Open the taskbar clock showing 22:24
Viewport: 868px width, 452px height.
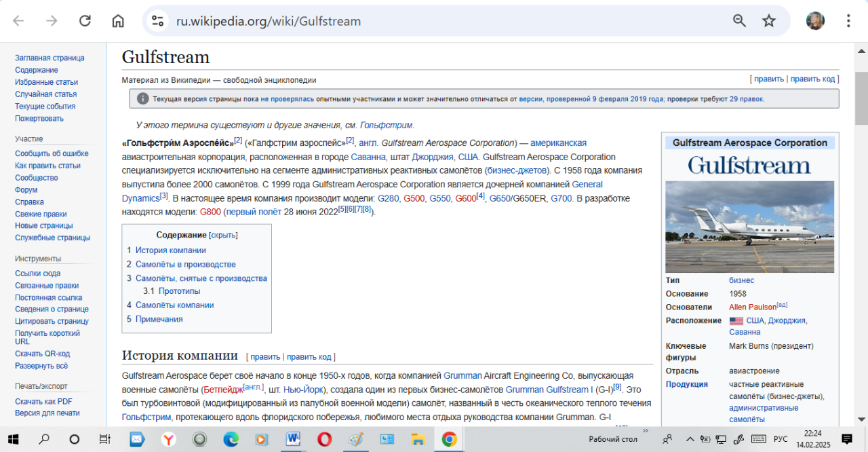point(813,439)
